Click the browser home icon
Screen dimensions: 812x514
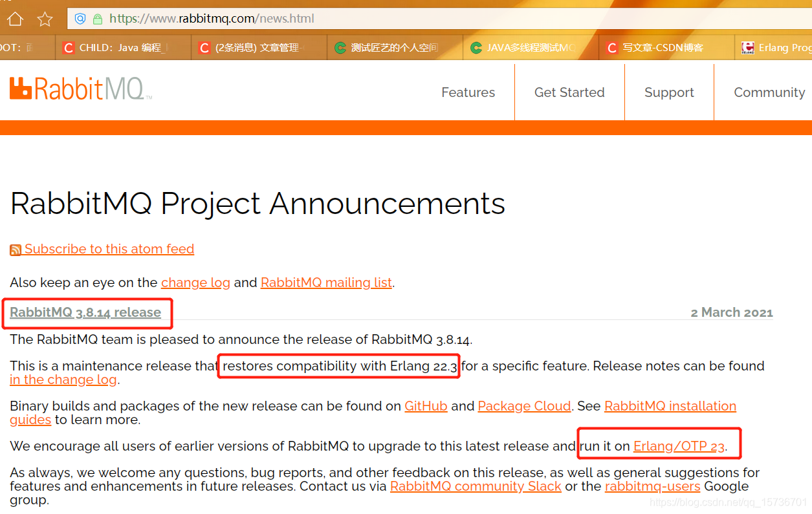(15, 19)
